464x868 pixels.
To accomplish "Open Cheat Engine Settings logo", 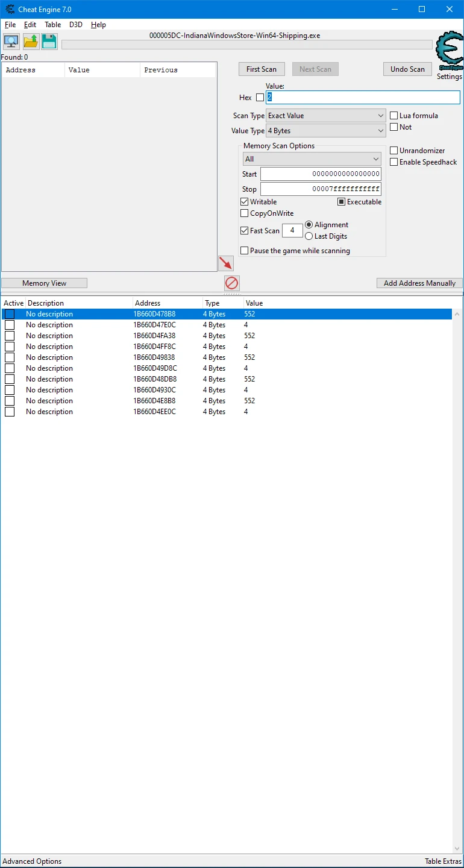I will pos(450,52).
